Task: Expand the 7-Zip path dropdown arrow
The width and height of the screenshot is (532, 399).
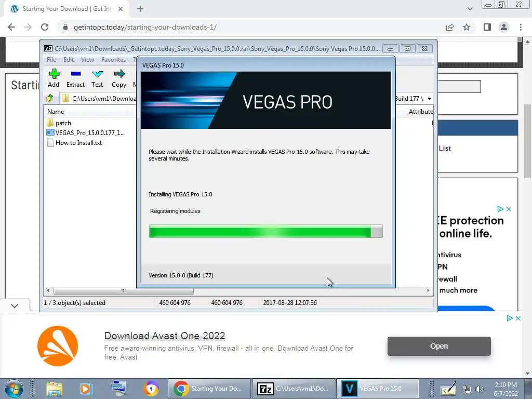Action: [429, 99]
